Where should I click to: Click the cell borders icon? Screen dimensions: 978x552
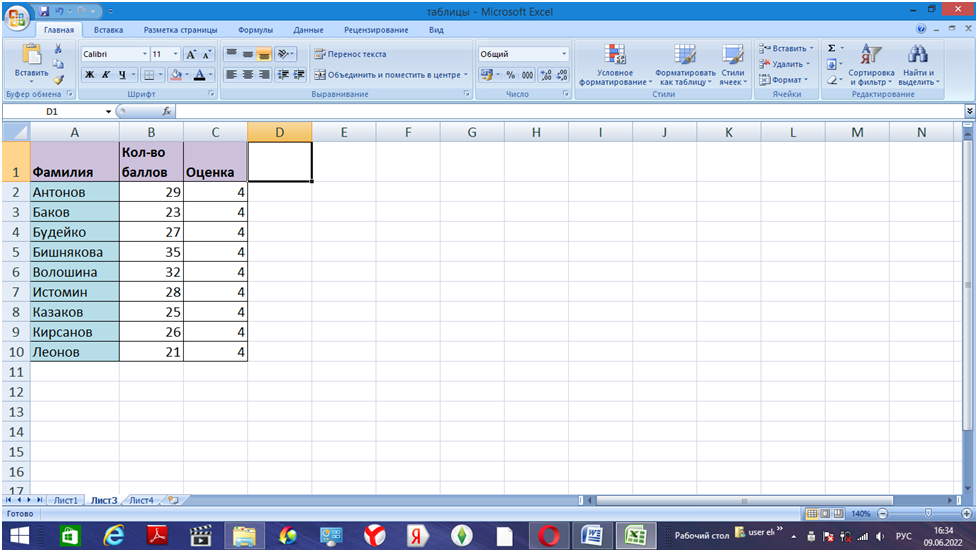[148, 75]
